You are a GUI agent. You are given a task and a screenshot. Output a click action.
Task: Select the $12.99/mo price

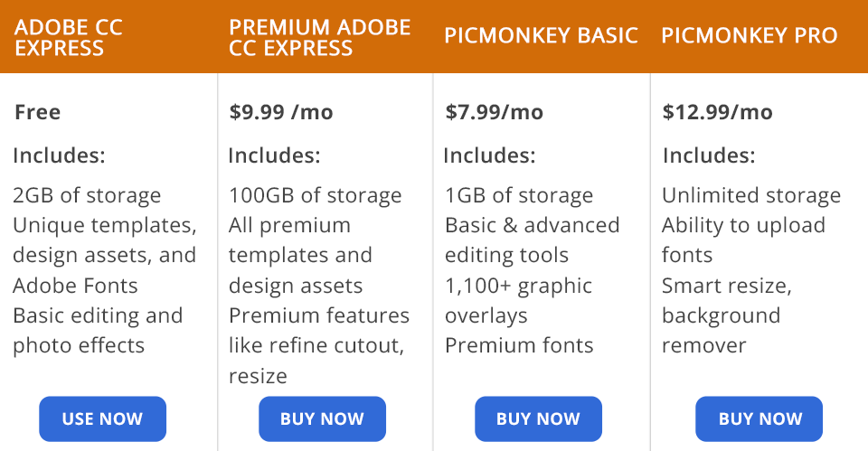coord(718,112)
